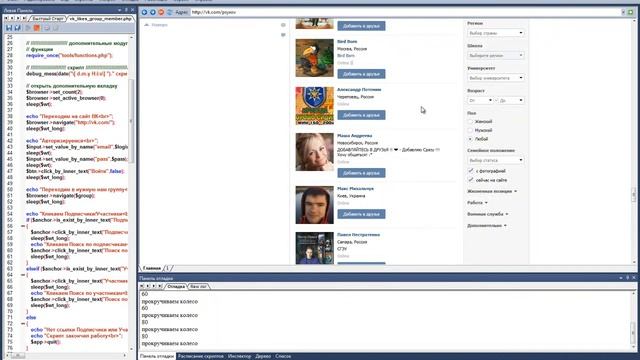Image resolution: width=640 pixels, height=360 pixels.
Task: Click 'Добавить в друзья' for Макс Михальчук
Action: click(361, 214)
